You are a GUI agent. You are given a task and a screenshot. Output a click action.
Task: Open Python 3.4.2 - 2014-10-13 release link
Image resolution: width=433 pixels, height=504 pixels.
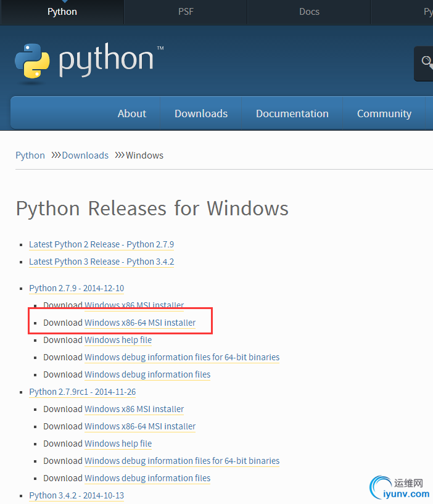[x=76, y=495]
